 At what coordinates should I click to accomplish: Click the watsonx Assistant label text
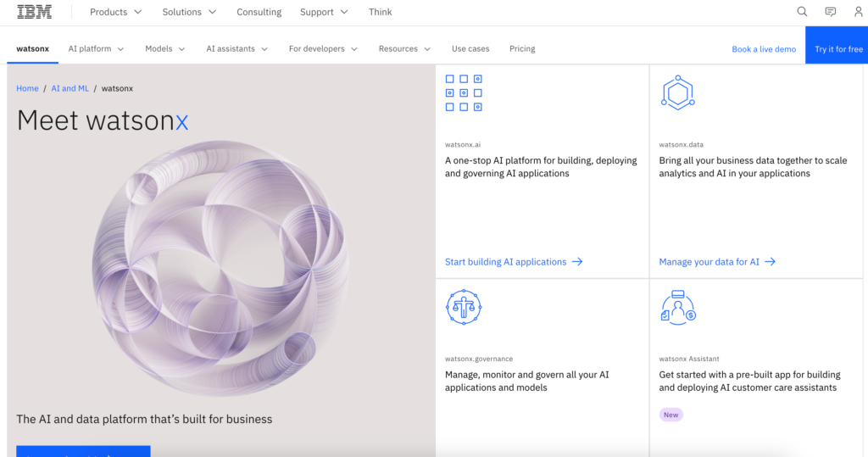click(x=688, y=359)
